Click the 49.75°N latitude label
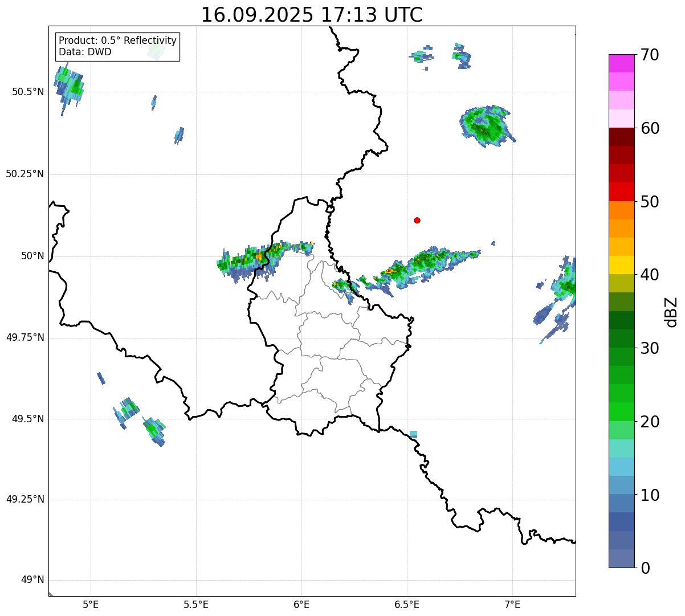Image resolution: width=685 pixels, height=616 pixels. click(x=25, y=337)
